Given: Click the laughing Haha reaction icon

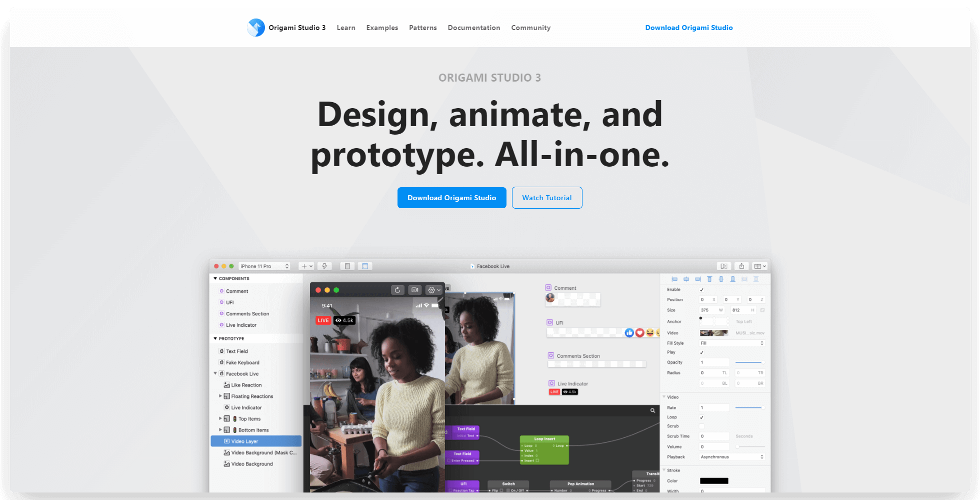Looking at the screenshot, I should 650,333.
